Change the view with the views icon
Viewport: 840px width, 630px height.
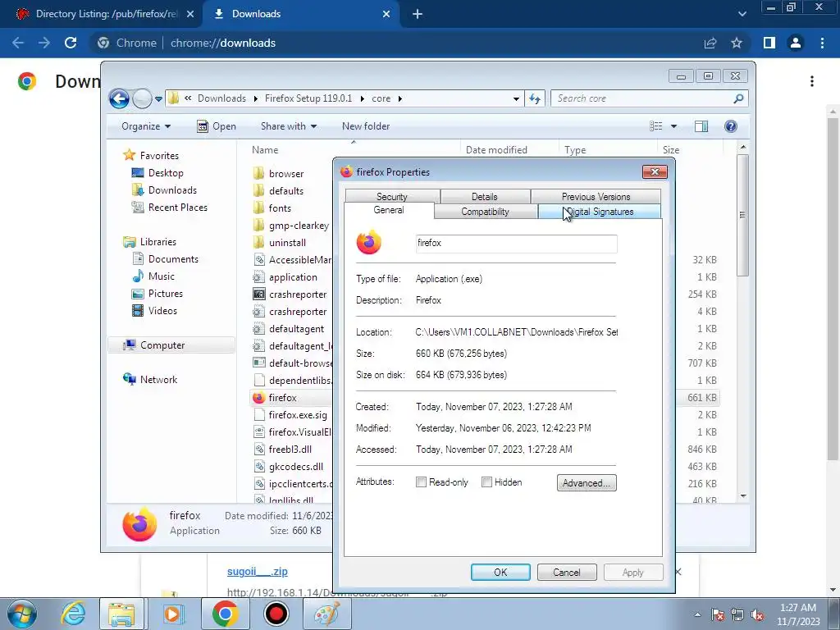(656, 126)
